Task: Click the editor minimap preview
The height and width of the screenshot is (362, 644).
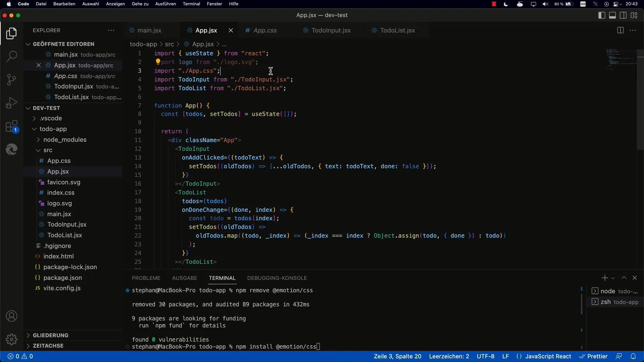Action: click(621, 59)
